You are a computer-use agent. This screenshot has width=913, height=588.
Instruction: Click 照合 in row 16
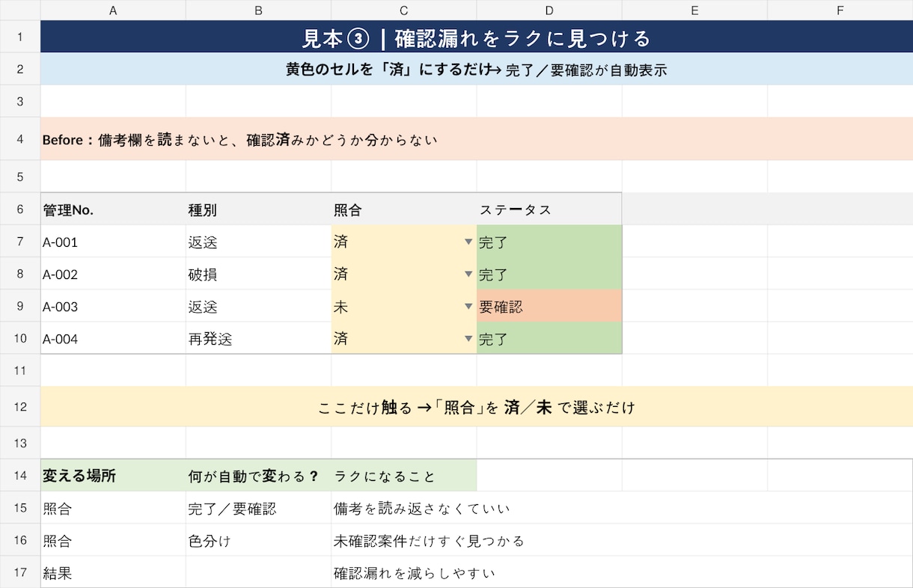113,540
